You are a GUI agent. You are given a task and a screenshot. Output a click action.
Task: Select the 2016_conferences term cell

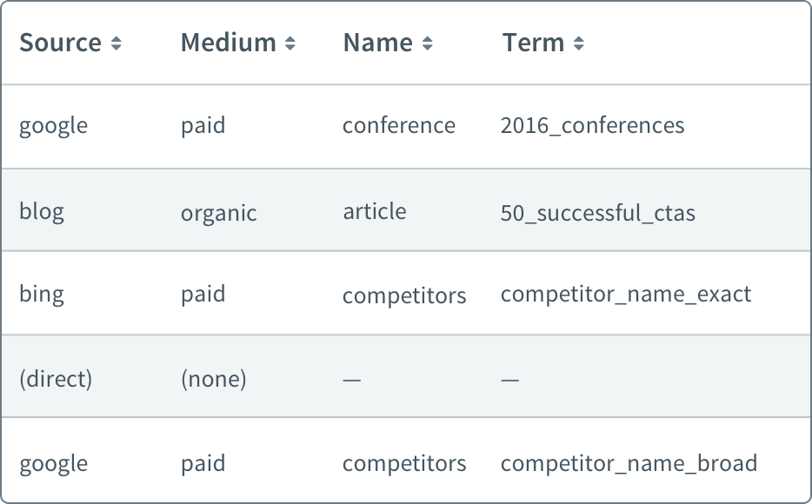pyautogui.click(x=592, y=126)
